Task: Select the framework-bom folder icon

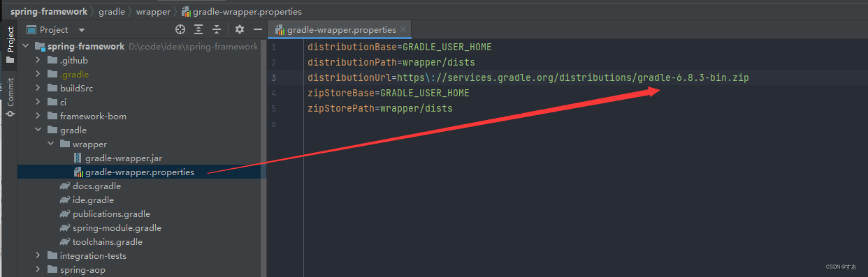Action: [52, 117]
